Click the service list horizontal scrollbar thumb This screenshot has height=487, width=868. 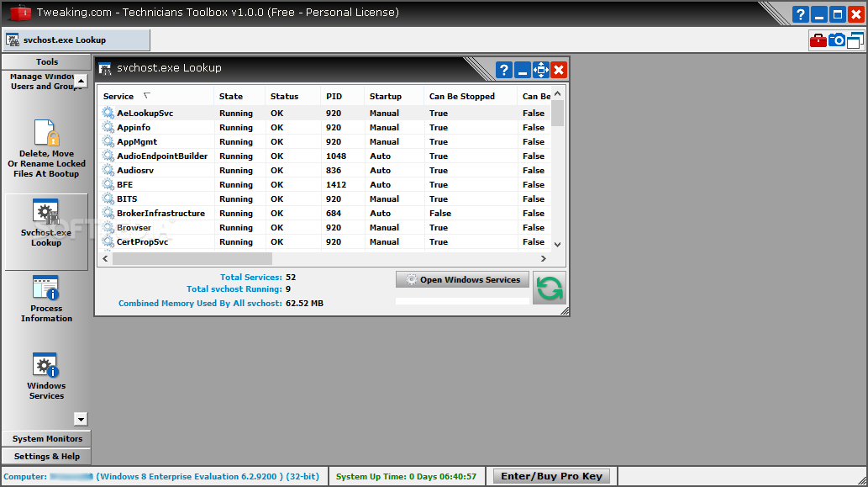192,259
